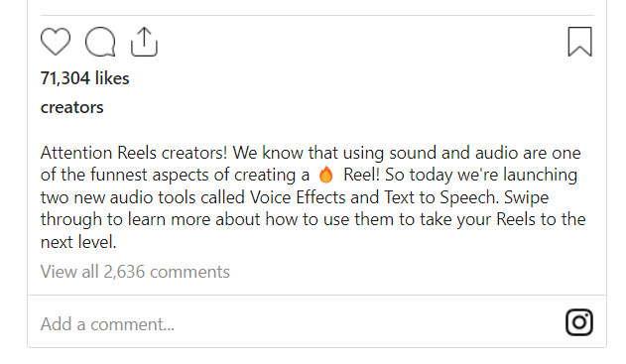This screenshot has width=626, height=364.
Task: Like the post with the heart icon
Action: click(x=56, y=42)
